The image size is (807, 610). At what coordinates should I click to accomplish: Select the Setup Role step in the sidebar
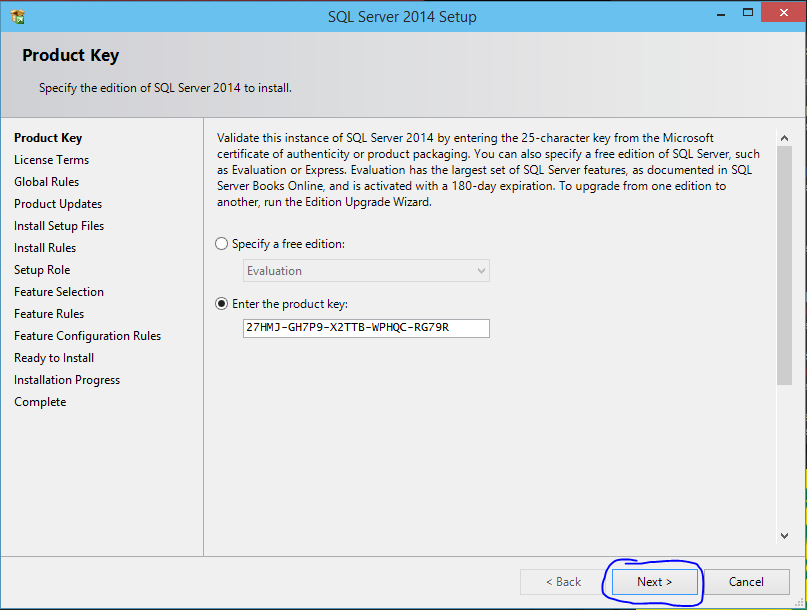tap(42, 270)
